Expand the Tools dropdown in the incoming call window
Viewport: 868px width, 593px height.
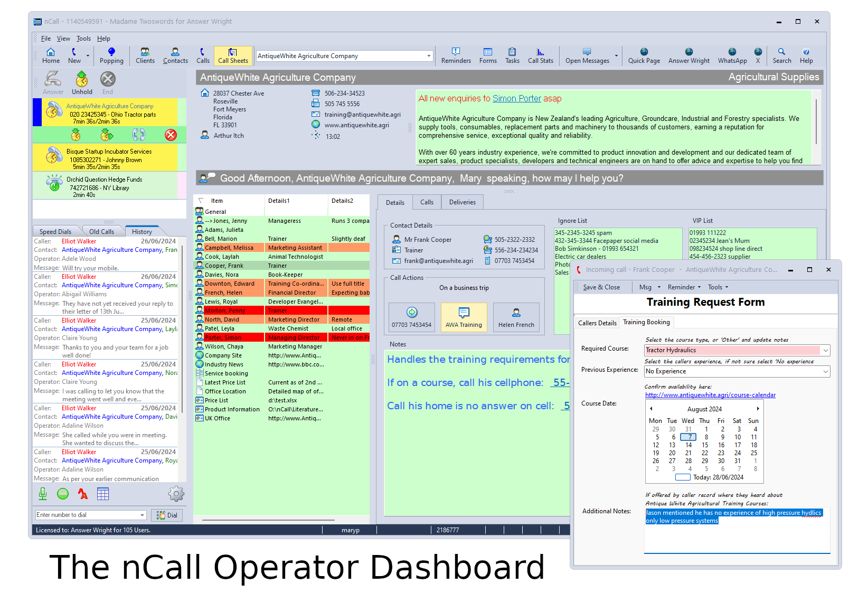coord(727,287)
